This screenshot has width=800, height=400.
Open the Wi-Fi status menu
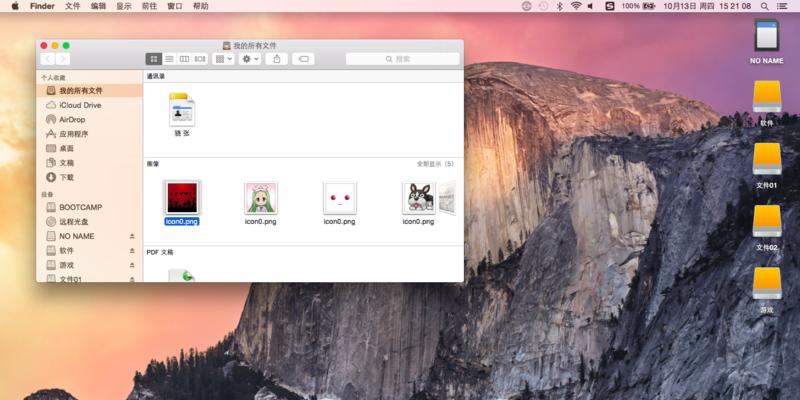tap(576, 6)
